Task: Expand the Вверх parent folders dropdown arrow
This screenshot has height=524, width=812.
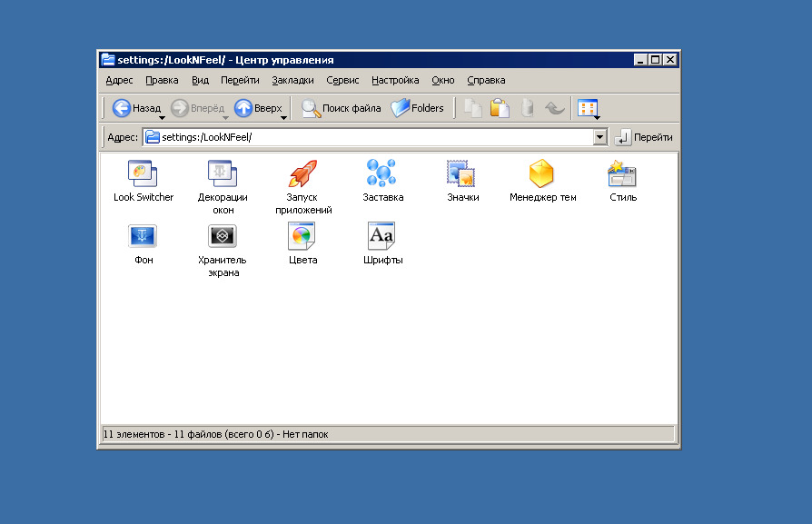Action: (283, 117)
